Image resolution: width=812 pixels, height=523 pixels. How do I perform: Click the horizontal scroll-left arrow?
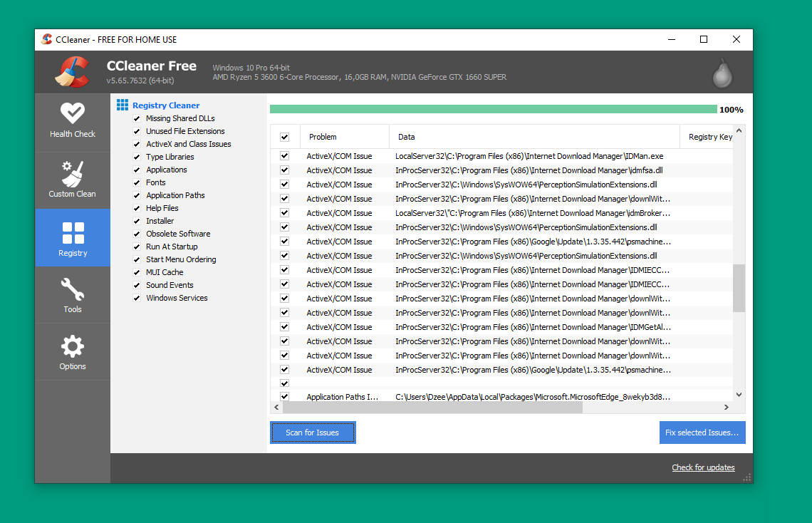pos(276,407)
